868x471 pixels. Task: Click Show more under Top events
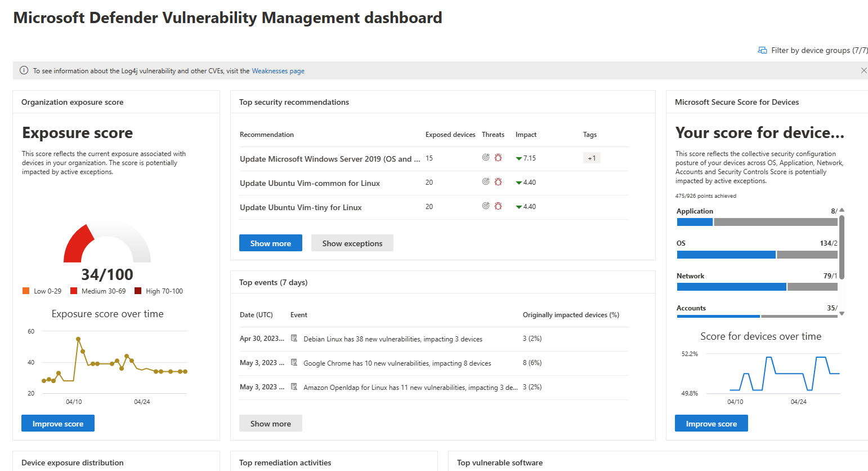(271, 423)
